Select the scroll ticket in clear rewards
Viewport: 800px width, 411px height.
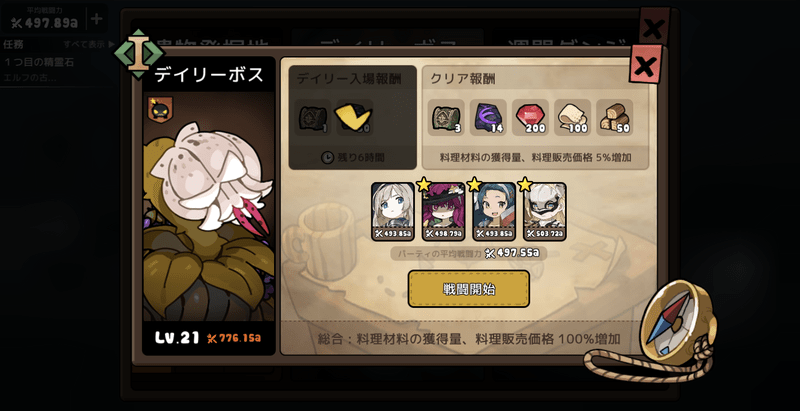[x=446, y=117]
